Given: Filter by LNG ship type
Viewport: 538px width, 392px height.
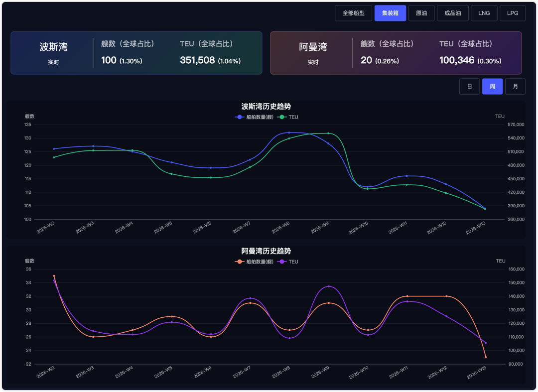Looking at the screenshot, I should click(x=484, y=13).
